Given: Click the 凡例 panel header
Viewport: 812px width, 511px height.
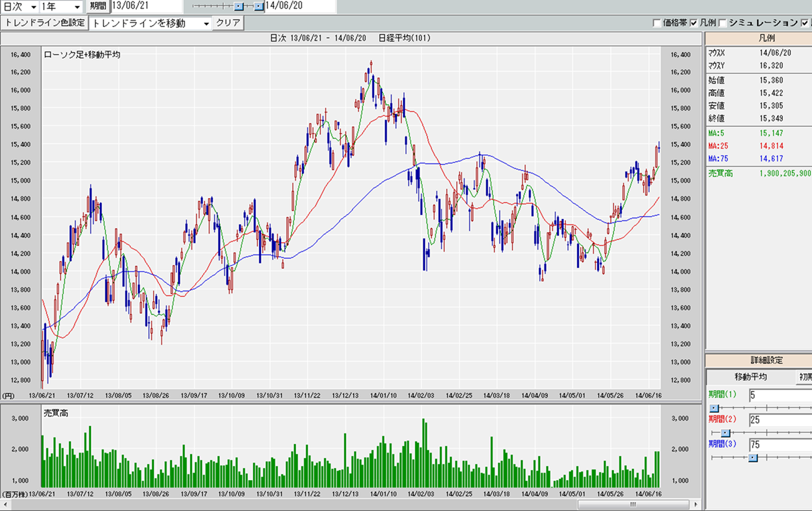Looking at the screenshot, I should (758, 39).
